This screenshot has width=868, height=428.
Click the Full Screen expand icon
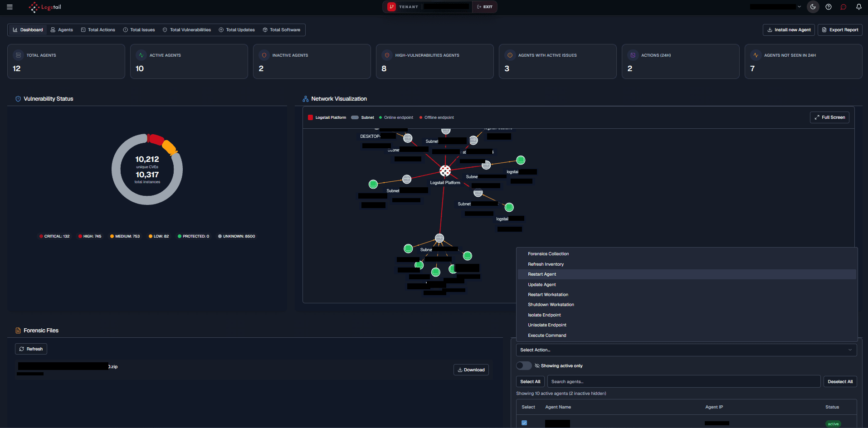(817, 117)
